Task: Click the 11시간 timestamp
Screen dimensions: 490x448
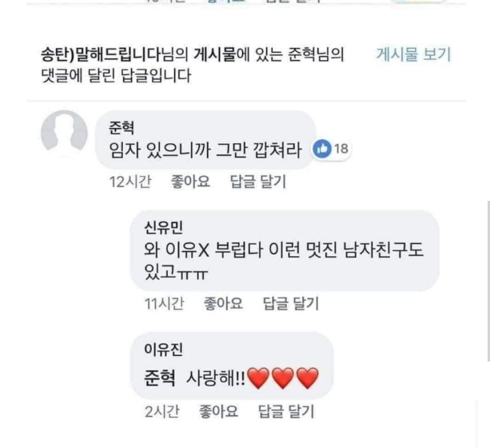Action: coord(163,303)
